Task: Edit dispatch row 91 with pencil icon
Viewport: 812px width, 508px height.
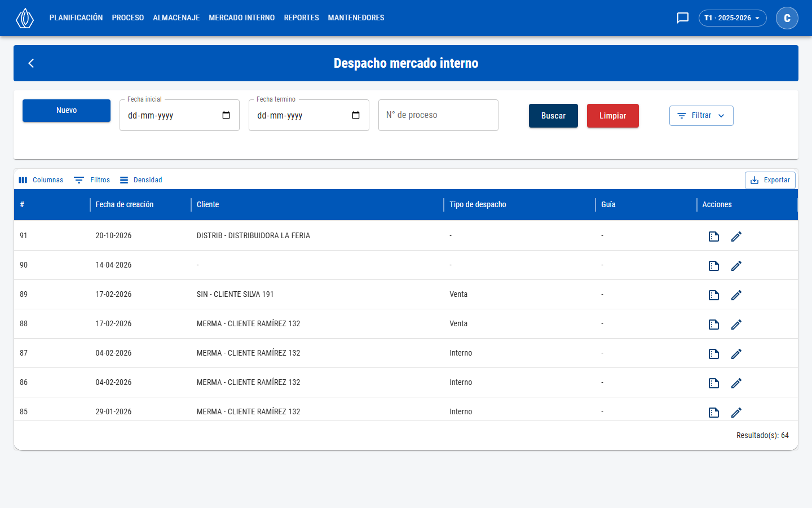Action: click(736, 237)
